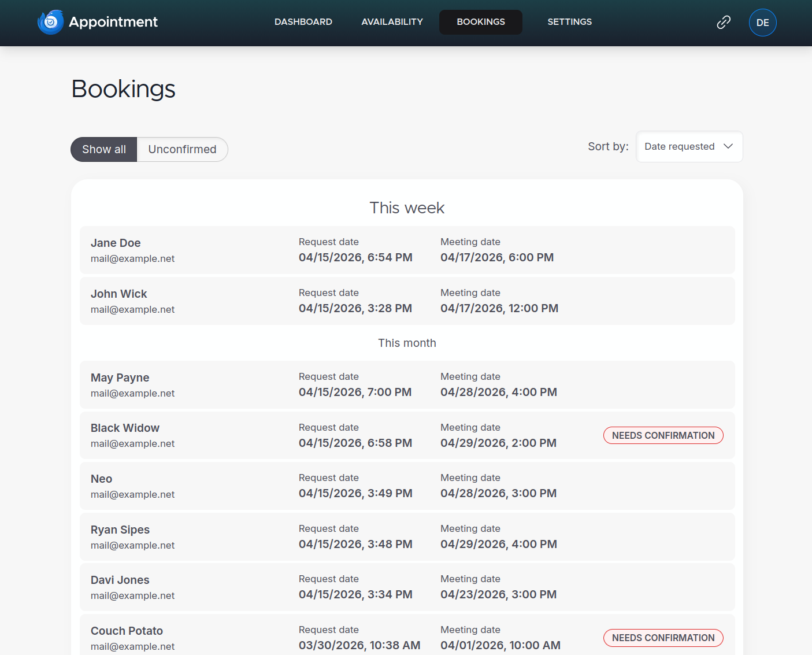This screenshot has height=655, width=812.
Task: Filter by Unconfirmed bookings
Action: (183, 149)
